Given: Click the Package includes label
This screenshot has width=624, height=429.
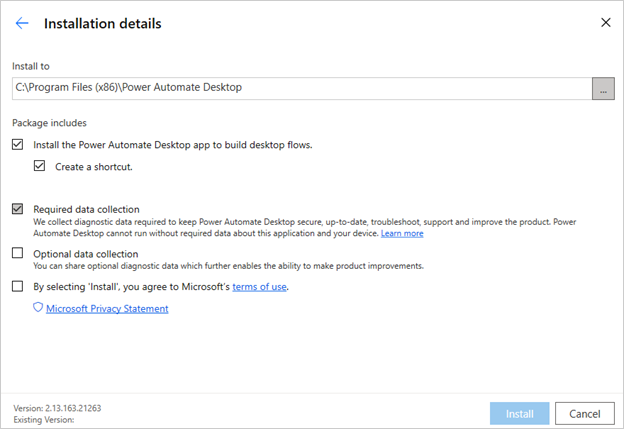Looking at the screenshot, I should click(x=49, y=123).
